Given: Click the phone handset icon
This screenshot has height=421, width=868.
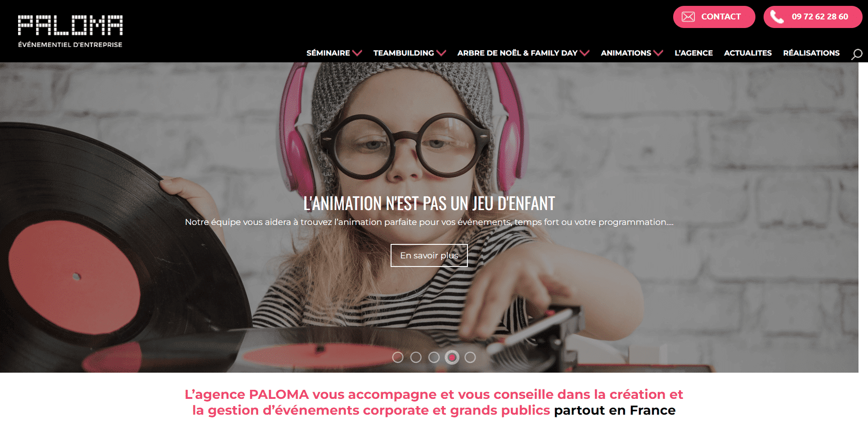Looking at the screenshot, I should [x=777, y=17].
